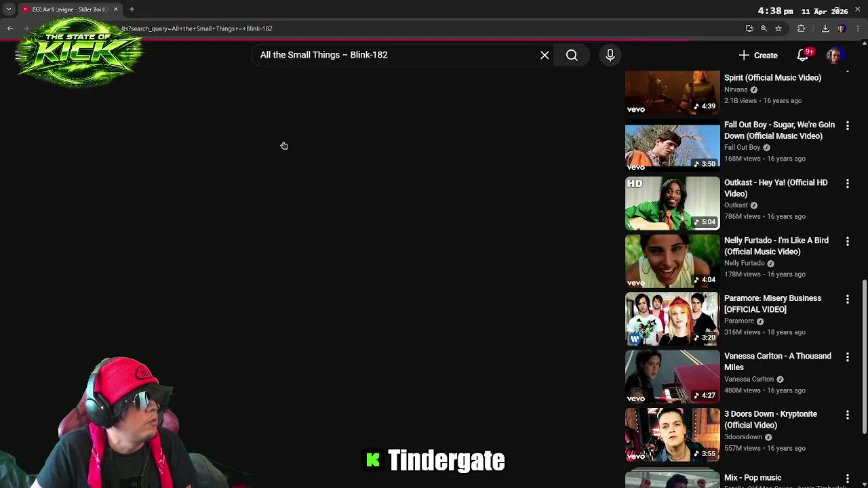Start voice search with microphone icon
Image resolution: width=868 pixels, height=488 pixels.
(610, 55)
